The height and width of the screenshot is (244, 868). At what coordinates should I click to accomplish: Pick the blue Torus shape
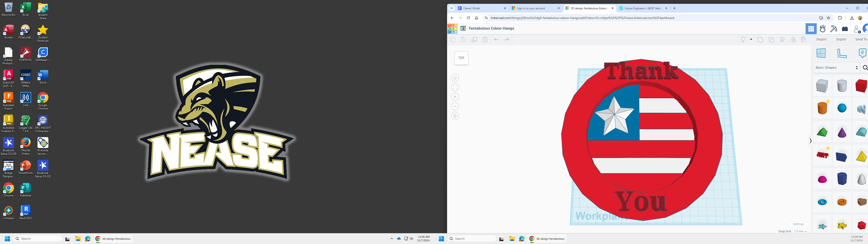tap(822, 202)
